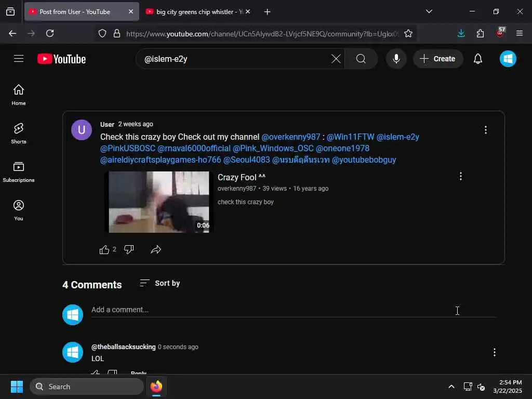532x399 pixels.
Task: Play the Crazy Fool video thumbnail
Action: click(x=159, y=202)
